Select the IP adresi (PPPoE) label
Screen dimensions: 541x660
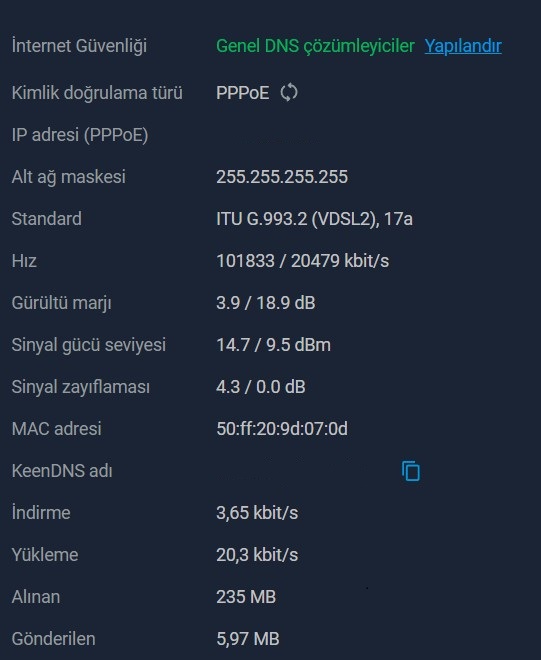(80, 135)
